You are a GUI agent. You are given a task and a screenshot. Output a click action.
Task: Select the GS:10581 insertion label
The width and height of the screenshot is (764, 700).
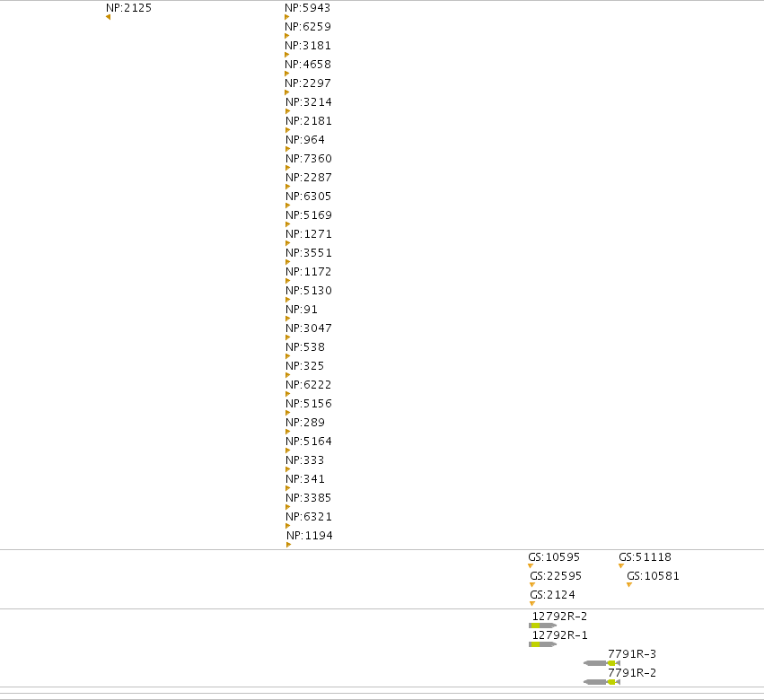pyautogui.click(x=653, y=576)
